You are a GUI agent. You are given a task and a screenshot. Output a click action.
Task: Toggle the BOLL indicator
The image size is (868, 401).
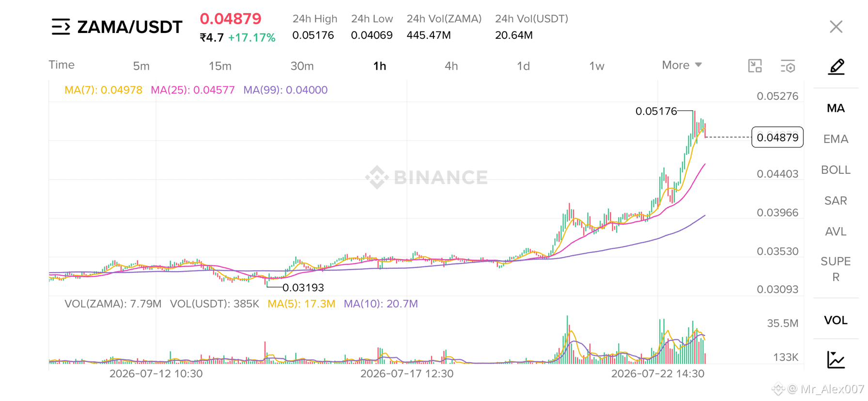coord(836,170)
